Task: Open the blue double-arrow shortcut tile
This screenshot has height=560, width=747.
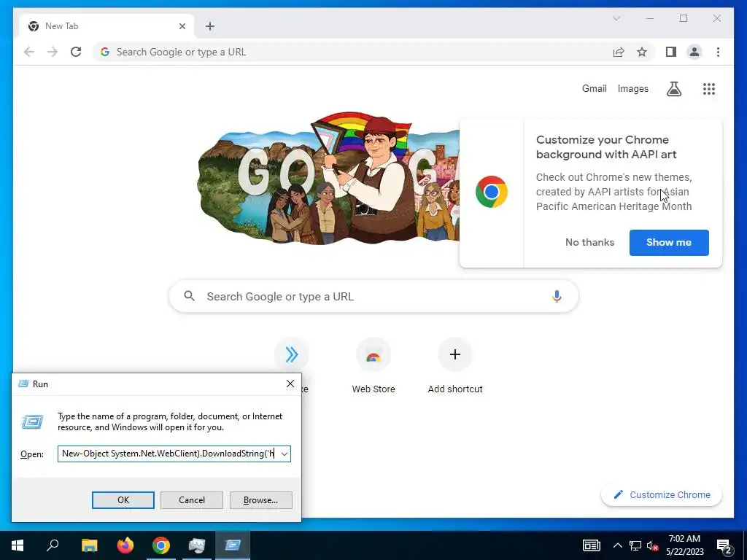Action: tap(292, 355)
